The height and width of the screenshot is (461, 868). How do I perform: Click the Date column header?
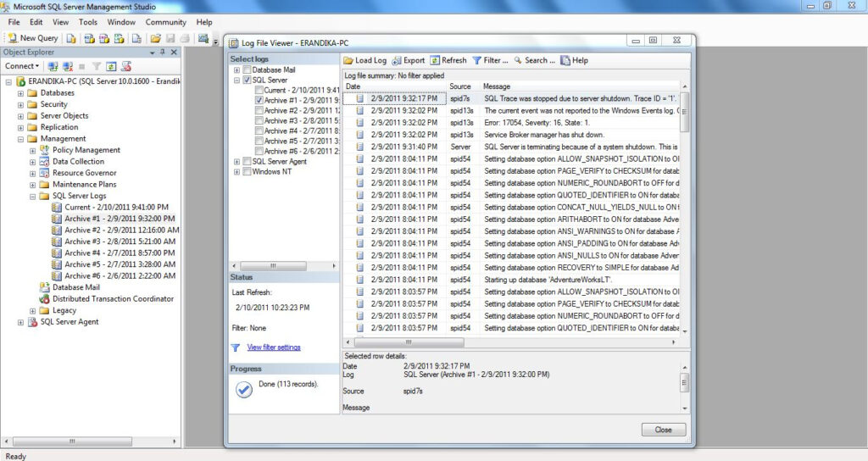(x=394, y=86)
